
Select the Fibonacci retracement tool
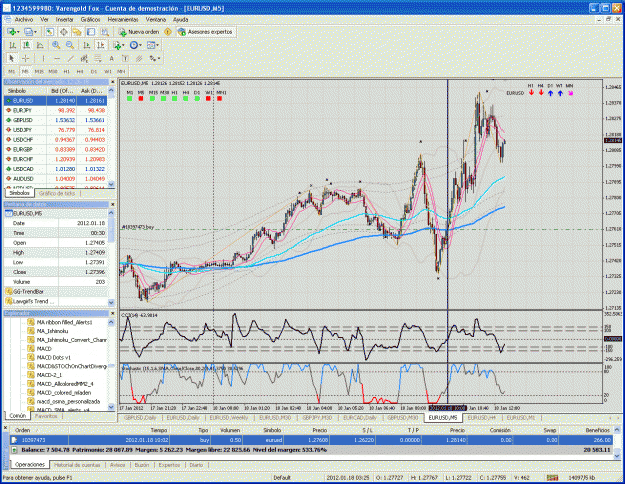coord(98,59)
